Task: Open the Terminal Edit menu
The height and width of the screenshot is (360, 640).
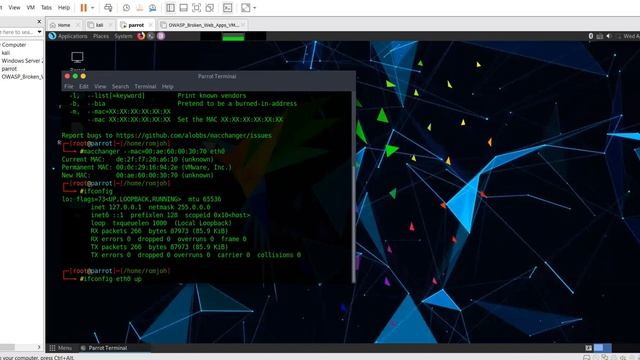Action: [x=84, y=87]
